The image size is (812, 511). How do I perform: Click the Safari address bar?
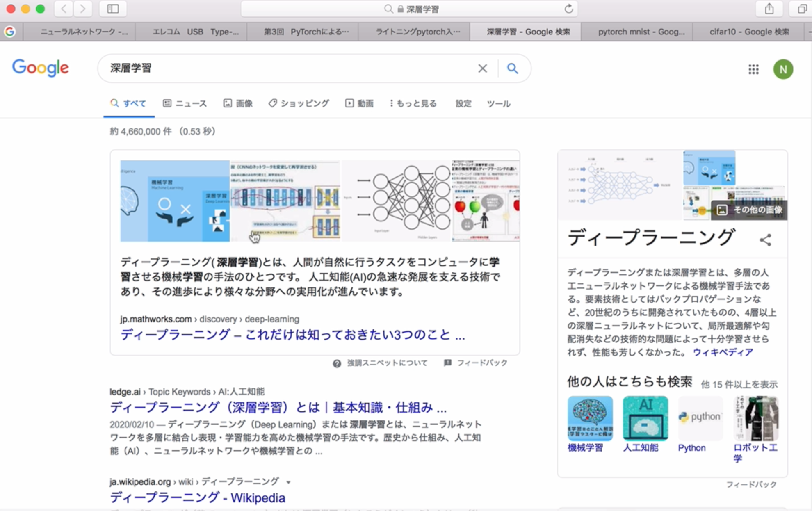(409, 9)
